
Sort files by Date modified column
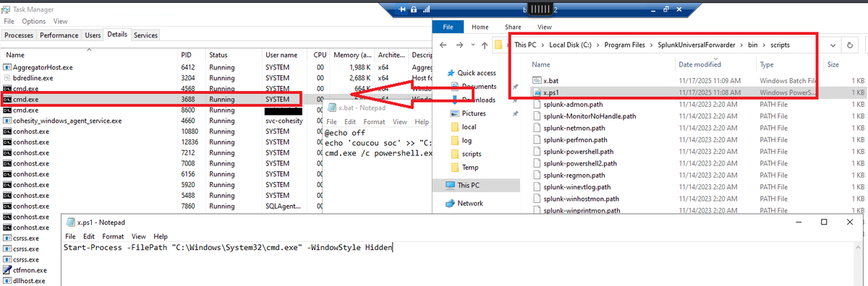point(700,64)
